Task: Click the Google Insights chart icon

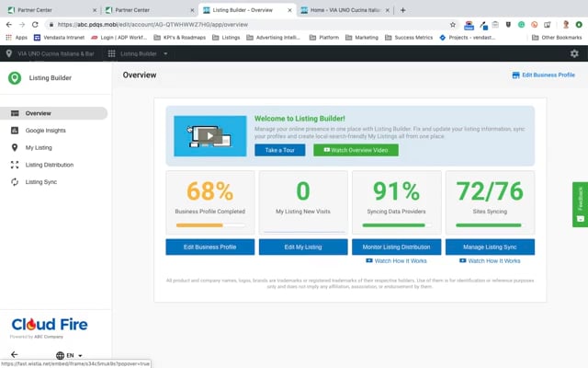Action: click(x=15, y=131)
